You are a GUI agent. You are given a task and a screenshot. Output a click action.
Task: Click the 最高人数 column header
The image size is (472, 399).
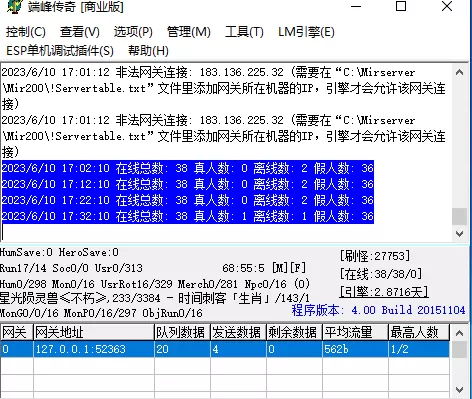click(x=419, y=332)
